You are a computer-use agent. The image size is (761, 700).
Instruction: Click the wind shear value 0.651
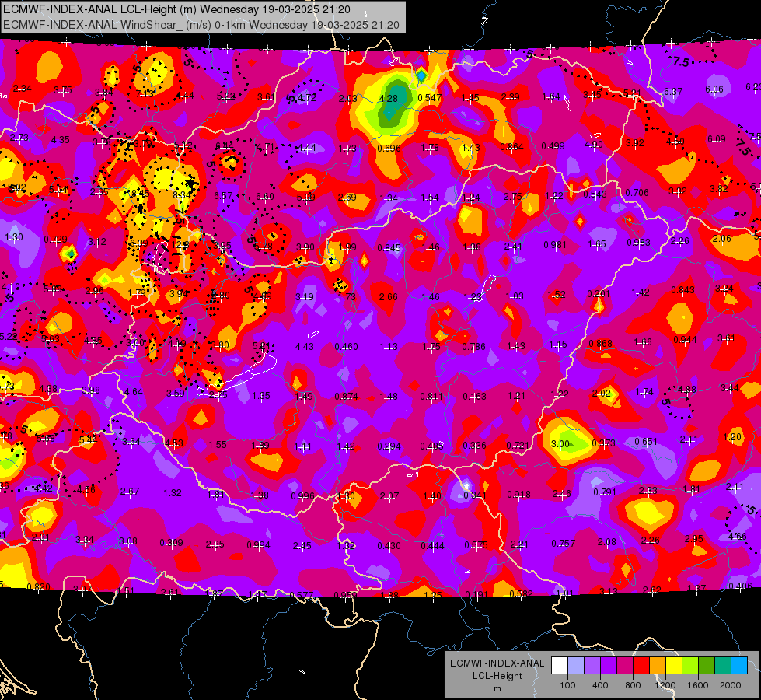click(646, 442)
